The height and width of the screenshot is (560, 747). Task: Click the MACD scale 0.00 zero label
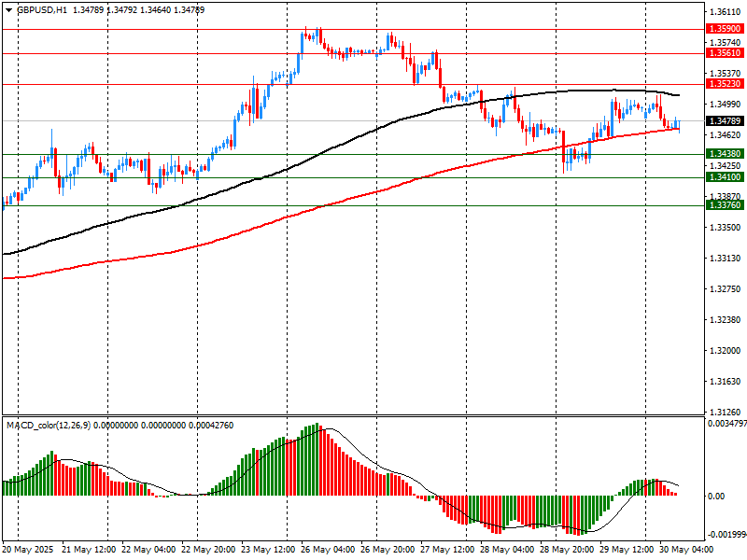[714, 496]
